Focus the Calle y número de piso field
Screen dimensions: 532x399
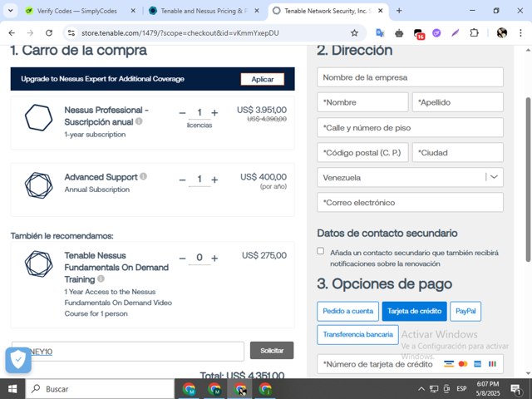410,127
